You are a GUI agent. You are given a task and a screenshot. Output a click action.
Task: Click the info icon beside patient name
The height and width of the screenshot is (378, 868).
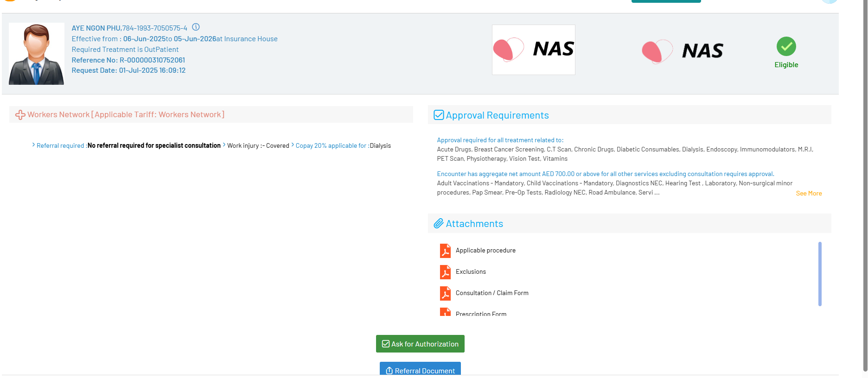(196, 27)
